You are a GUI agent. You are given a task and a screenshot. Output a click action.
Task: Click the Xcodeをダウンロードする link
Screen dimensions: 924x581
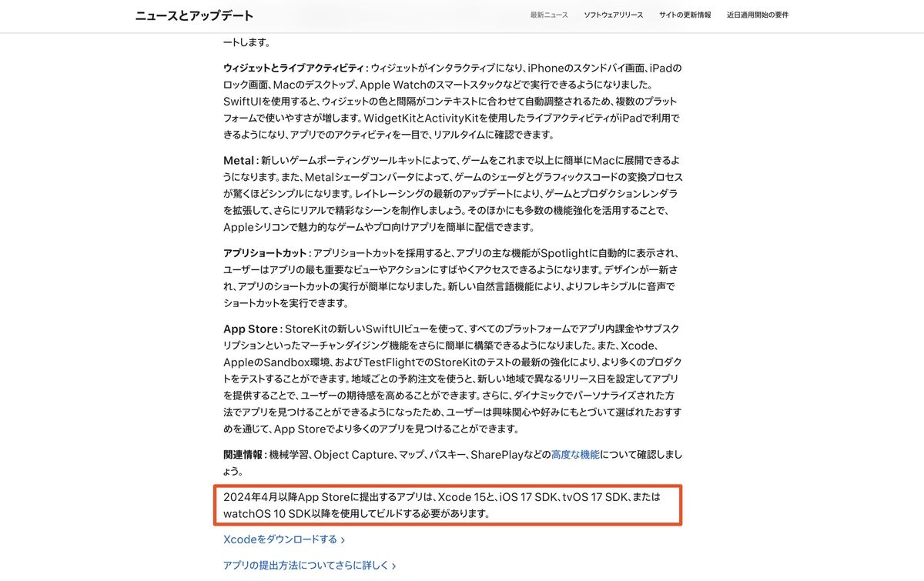280,539
